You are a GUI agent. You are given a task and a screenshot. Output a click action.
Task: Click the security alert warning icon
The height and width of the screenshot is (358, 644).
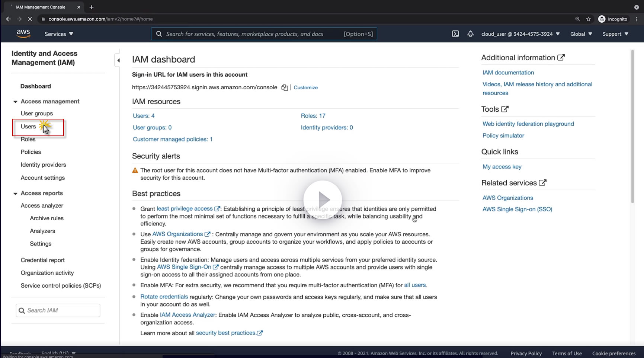coord(135,170)
